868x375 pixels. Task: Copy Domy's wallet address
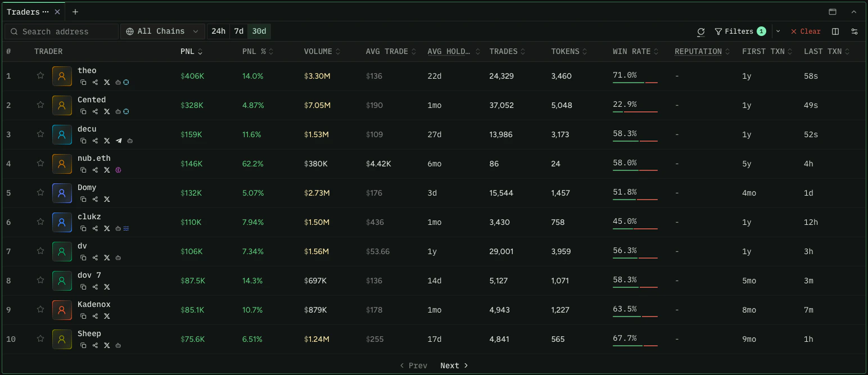(x=83, y=199)
